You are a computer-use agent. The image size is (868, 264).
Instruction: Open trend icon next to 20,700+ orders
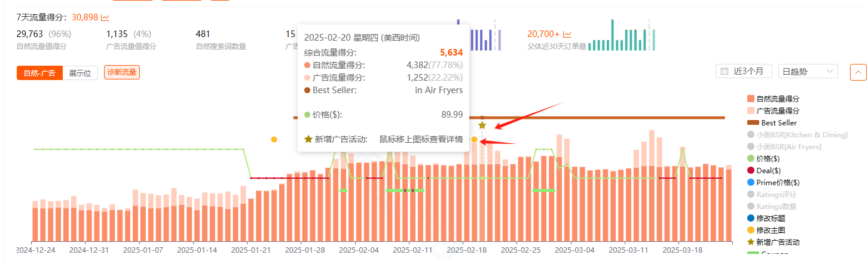point(567,35)
